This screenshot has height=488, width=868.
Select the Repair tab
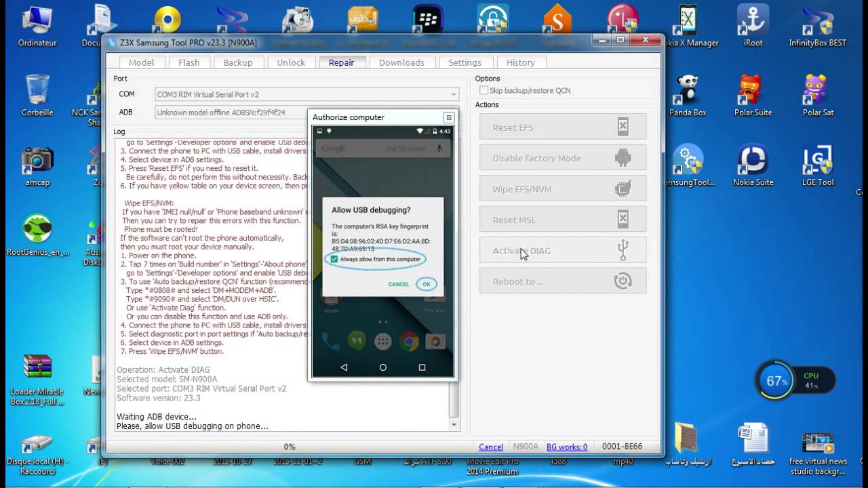click(341, 62)
